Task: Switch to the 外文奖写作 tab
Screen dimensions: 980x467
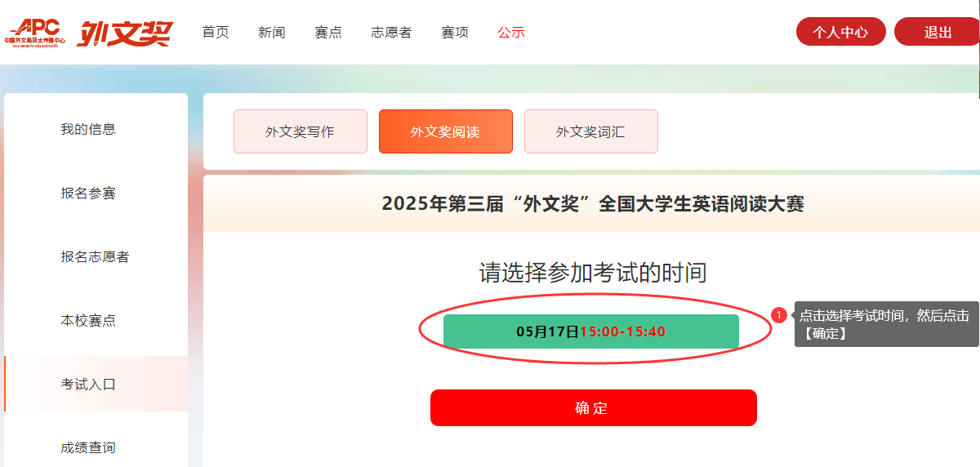Action: click(x=300, y=131)
